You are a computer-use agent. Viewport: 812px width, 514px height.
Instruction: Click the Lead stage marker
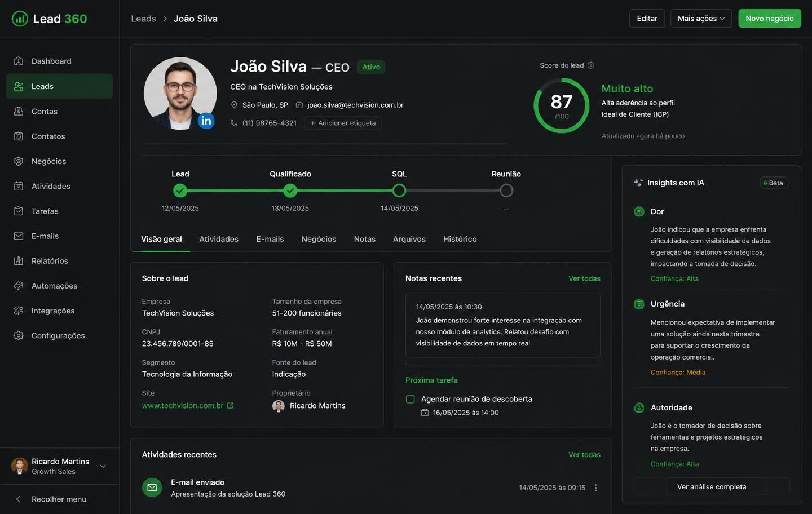point(180,190)
